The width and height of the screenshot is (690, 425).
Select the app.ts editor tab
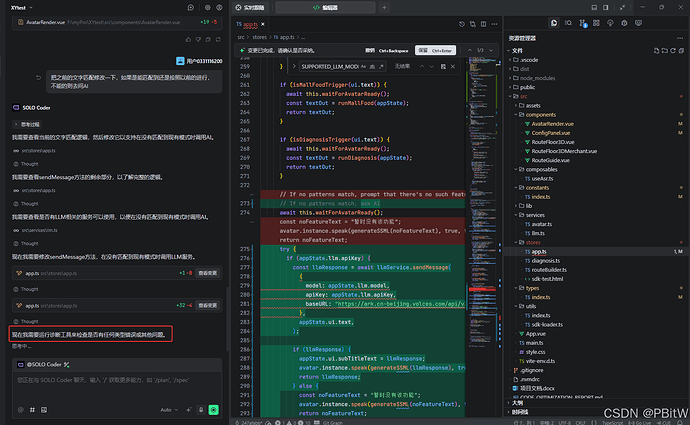[x=248, y=22]
